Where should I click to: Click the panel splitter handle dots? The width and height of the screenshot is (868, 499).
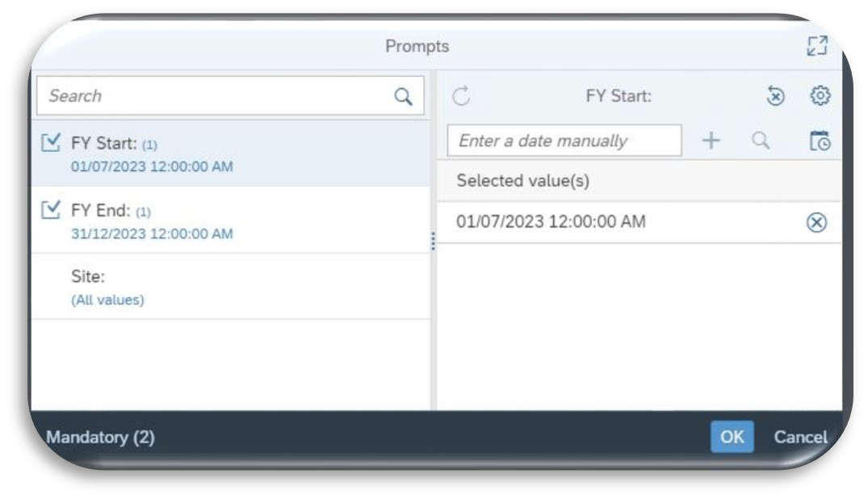tap(433, 241)
